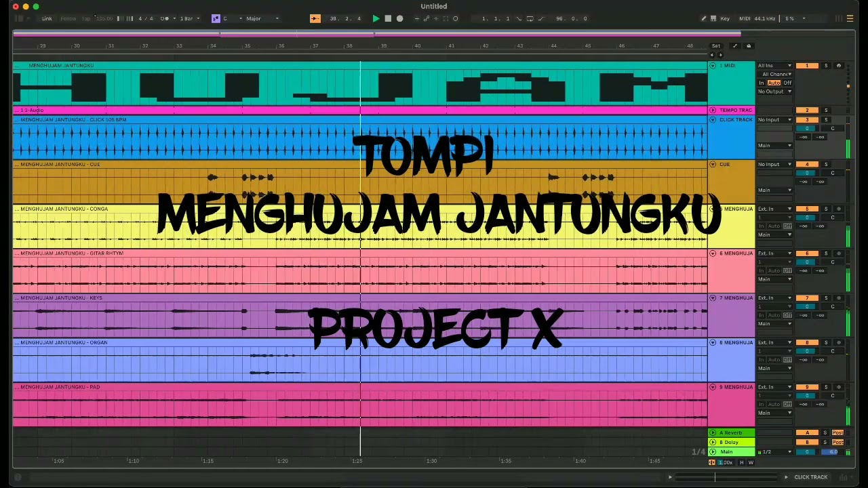Set 1 MIDI track monitoring to In
Viewport: 868px width, 488px height.
(762, 83)
